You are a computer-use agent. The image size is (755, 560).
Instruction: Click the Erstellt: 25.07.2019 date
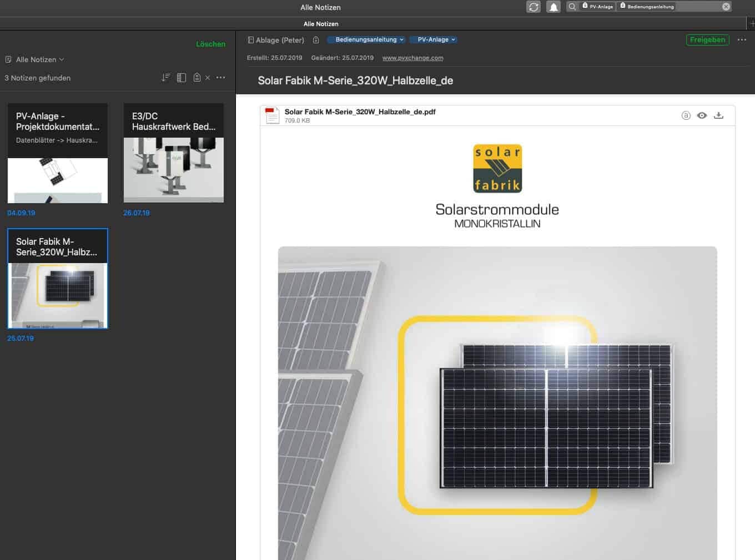coord(274,58)
